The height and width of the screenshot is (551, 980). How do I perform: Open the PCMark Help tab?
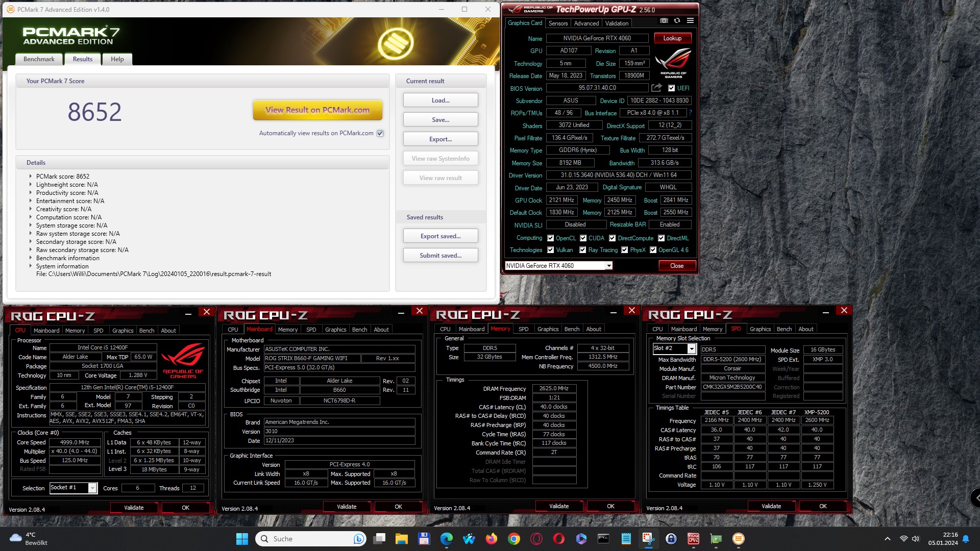click(x=117, y=59)
